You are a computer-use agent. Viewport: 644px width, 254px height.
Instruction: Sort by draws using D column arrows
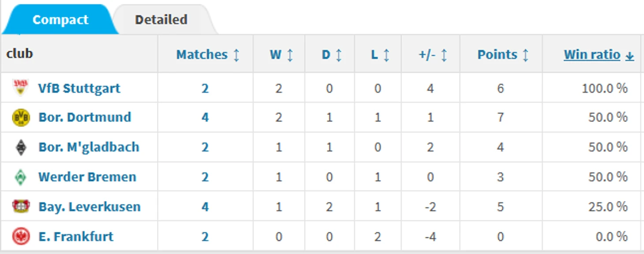coord(338,55)
